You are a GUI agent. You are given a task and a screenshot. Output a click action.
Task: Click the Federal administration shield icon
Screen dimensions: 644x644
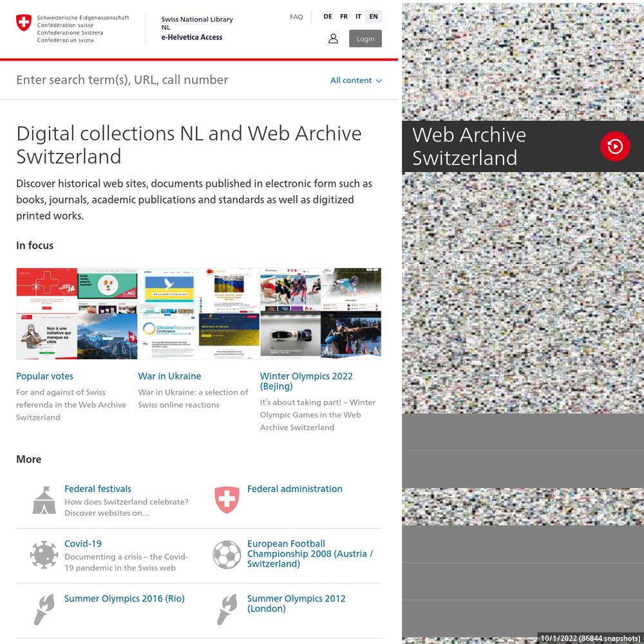click(x=227, y=500)
